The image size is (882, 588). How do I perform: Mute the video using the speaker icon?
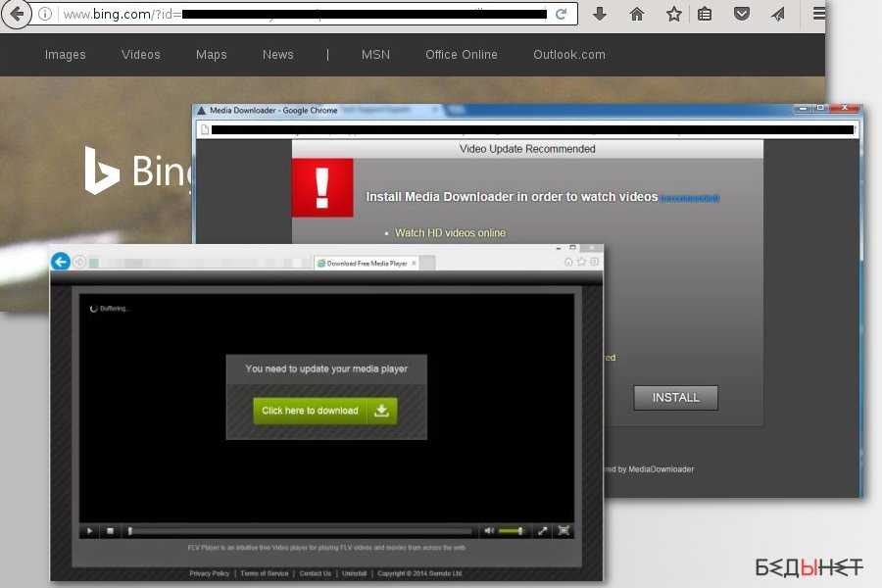(x=489, y=531)
